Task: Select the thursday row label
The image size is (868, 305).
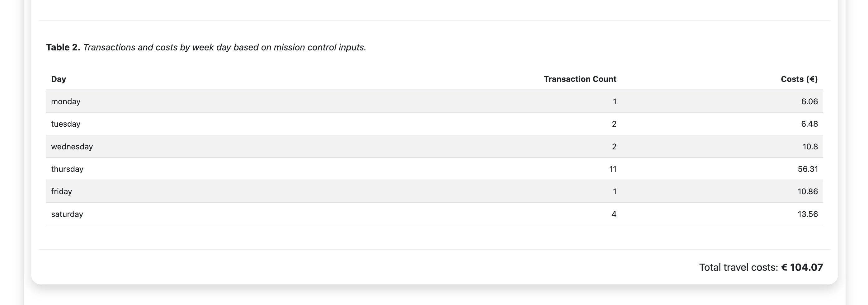Action: coord(67,169)
